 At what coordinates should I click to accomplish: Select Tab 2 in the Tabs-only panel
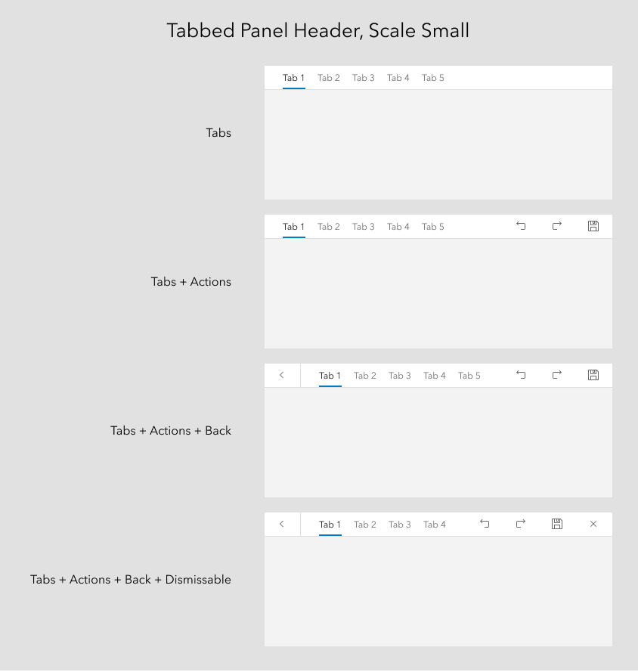[x=329, y=78]
